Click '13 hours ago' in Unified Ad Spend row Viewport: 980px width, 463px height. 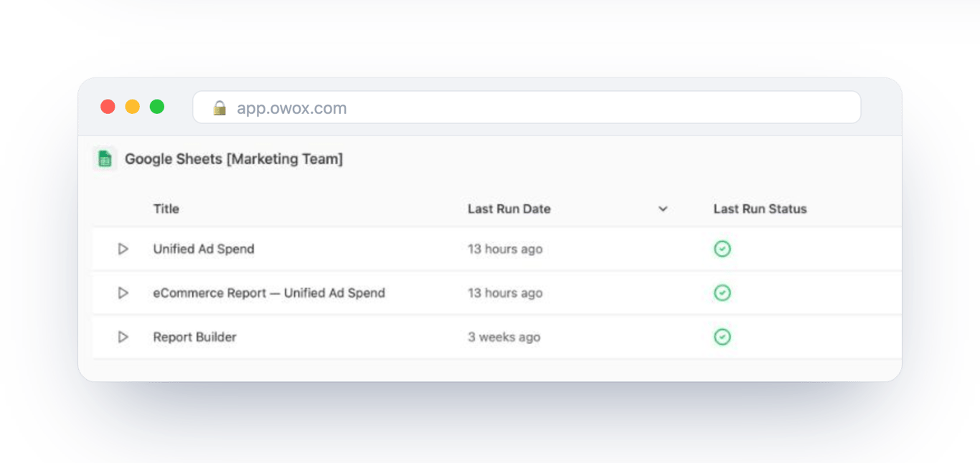pyautogui.click(x=505, y=249)
